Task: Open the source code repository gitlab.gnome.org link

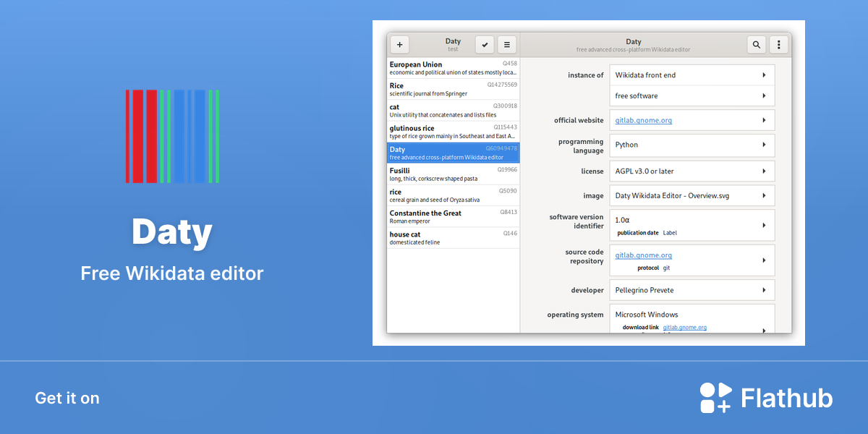Action: pos(644,255)
